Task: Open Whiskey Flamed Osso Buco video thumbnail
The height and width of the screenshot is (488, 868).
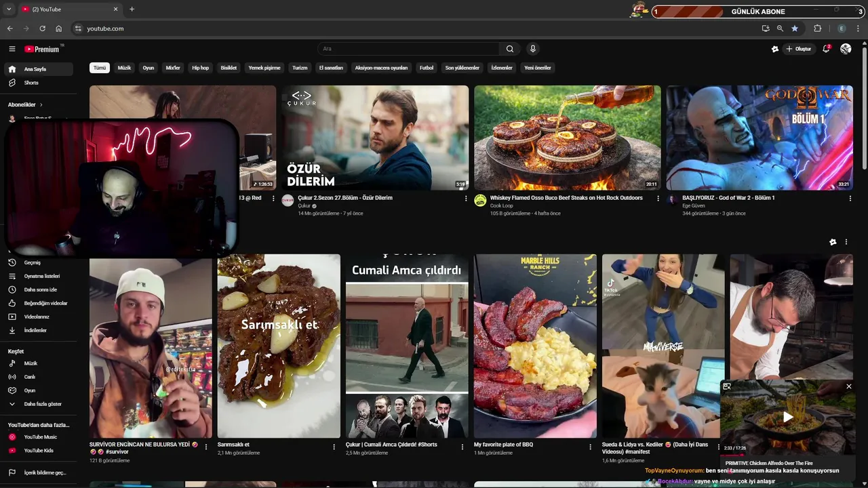Action: 567,138
